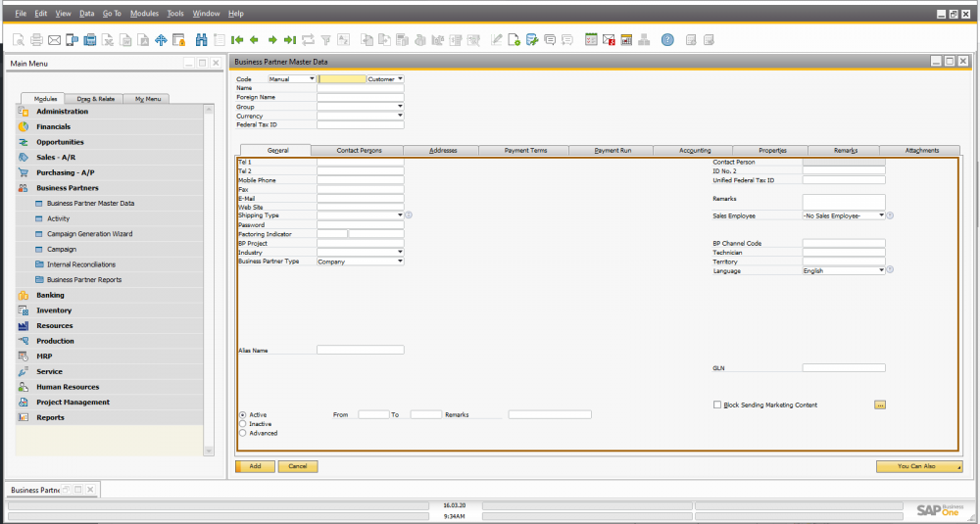Screen dimensions: 980x524
Task: Send document by email envelope icon
Action: pyautogui.click(x=54, y=40)
